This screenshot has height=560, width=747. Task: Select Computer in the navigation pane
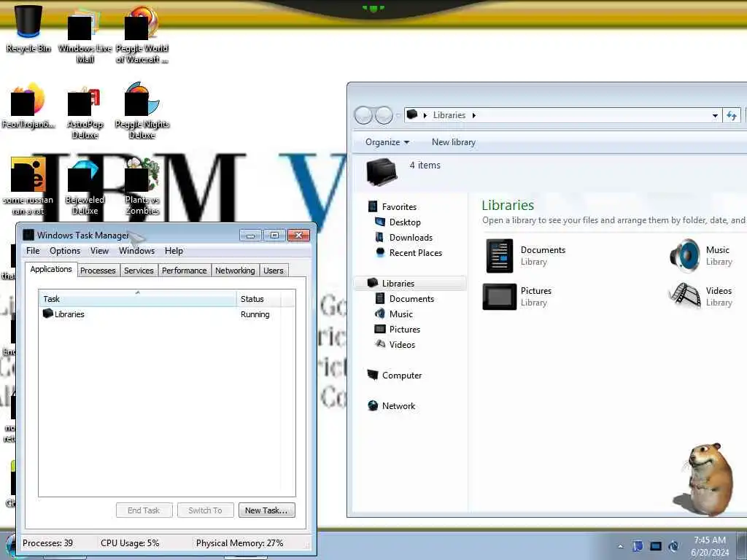[402, 376]
